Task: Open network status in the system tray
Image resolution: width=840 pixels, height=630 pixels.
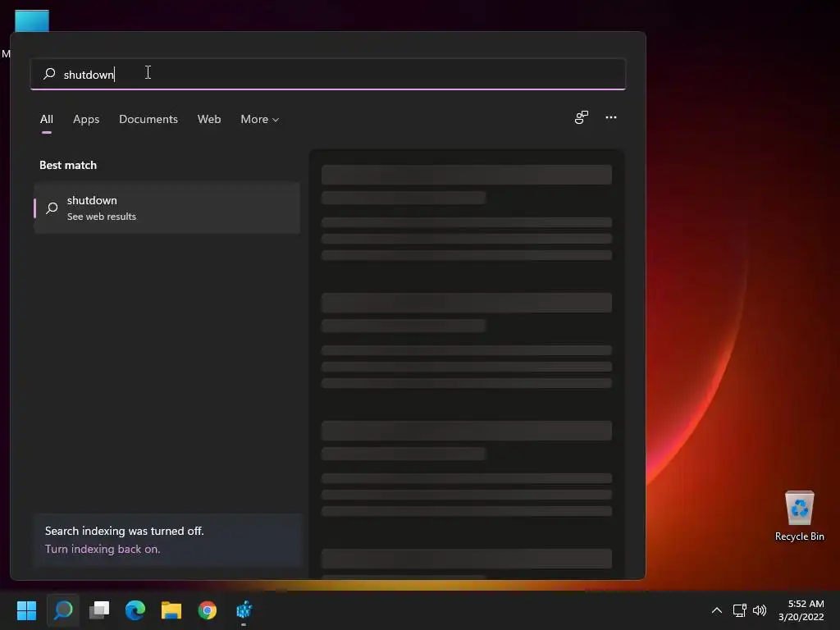Action: point(739,610)
